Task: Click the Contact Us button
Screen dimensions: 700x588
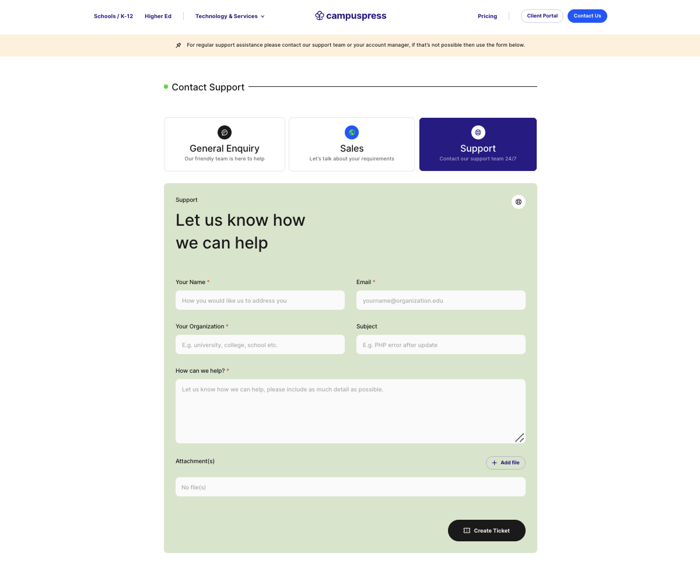Action: pos(587,16)
